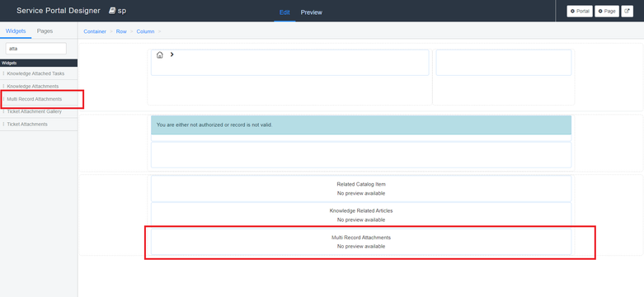Switch to the Edit tab

pos(284,12)
